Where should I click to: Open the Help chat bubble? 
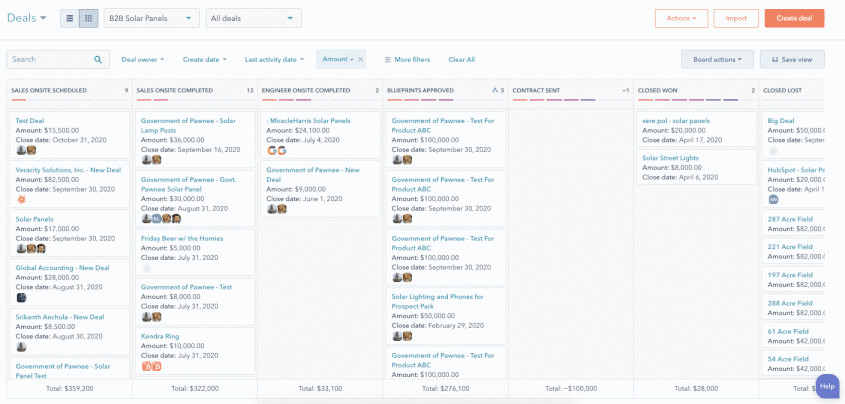click(827, 386)
